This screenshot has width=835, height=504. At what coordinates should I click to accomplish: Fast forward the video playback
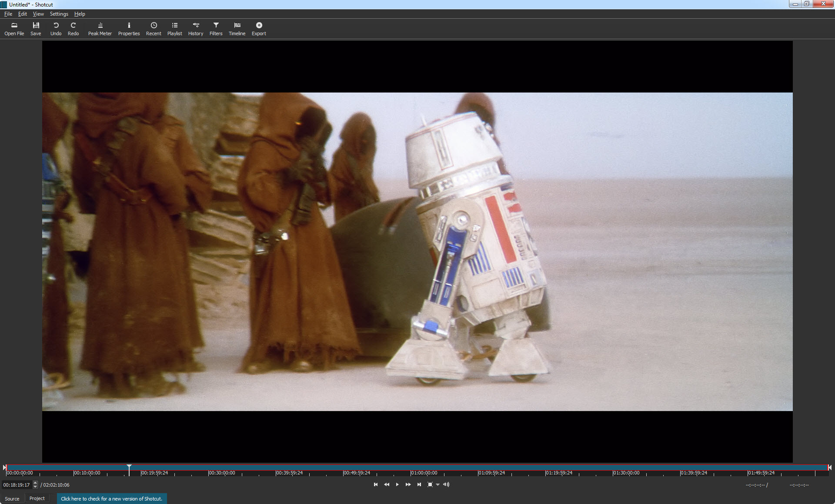408,484
